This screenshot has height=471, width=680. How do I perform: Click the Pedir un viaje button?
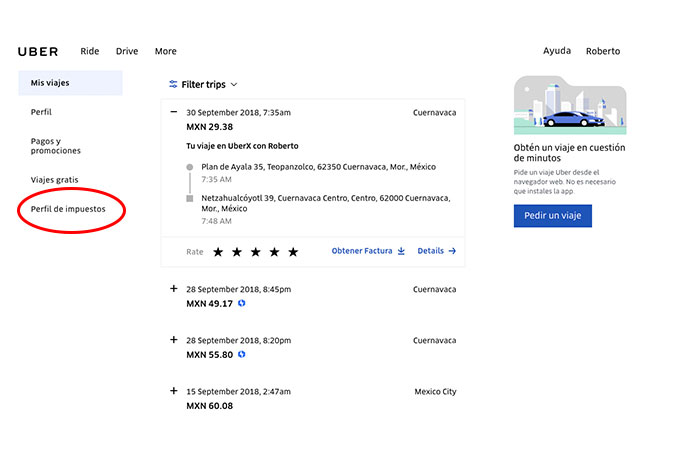coord(552,216)
